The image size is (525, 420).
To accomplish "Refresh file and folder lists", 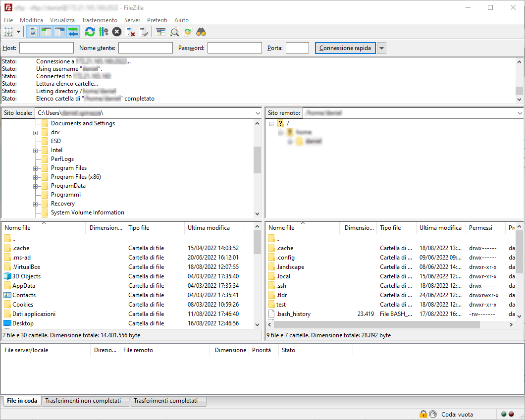I will [90, 32].
